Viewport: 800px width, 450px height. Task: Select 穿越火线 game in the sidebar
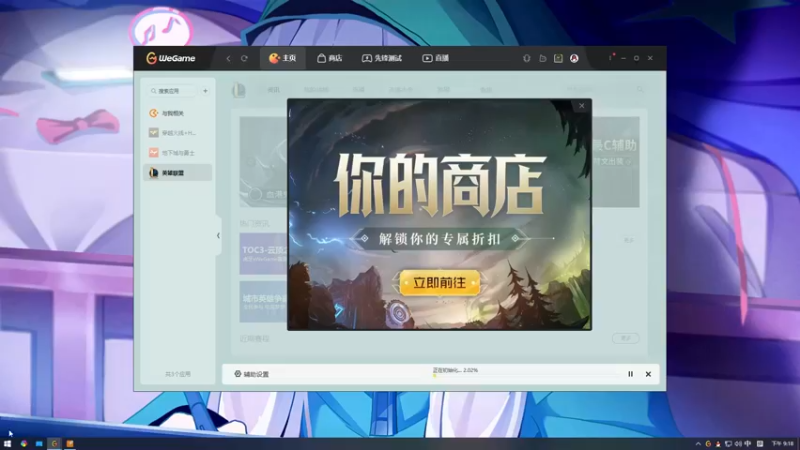point(177,133)
